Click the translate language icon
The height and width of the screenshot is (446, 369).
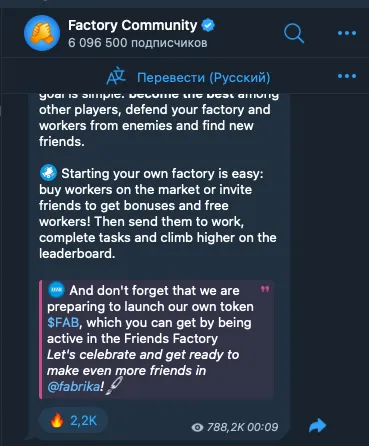116,77
